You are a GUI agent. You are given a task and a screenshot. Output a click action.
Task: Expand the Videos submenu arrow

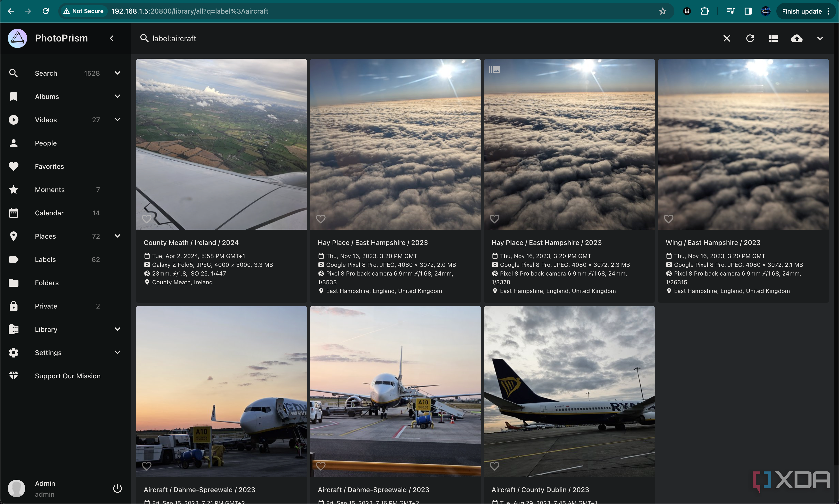coord(117,120)
